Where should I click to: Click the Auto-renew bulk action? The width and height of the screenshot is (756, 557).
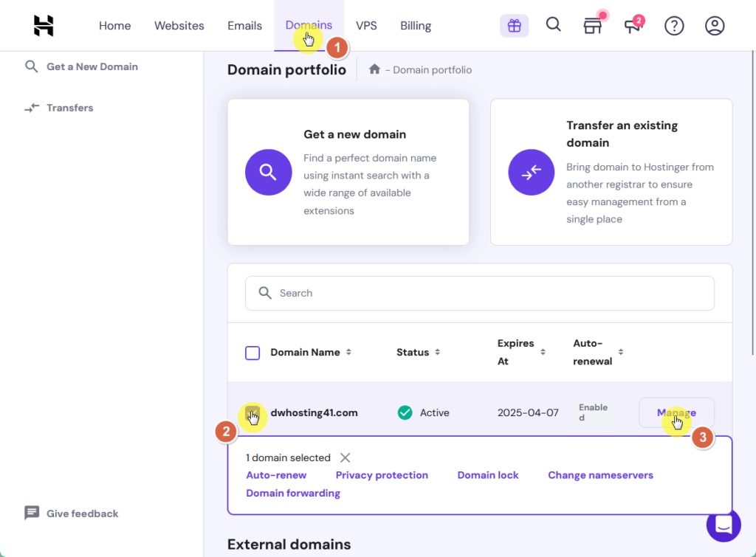coord(276,475)
